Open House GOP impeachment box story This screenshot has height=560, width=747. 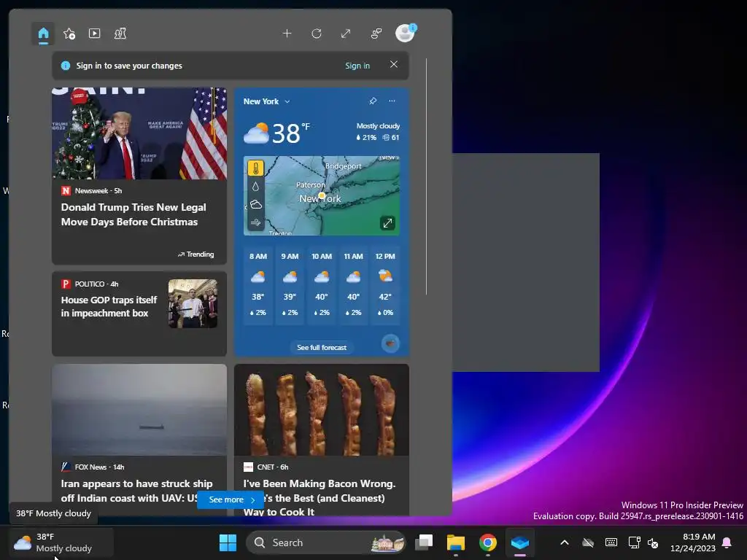[109, 307]
